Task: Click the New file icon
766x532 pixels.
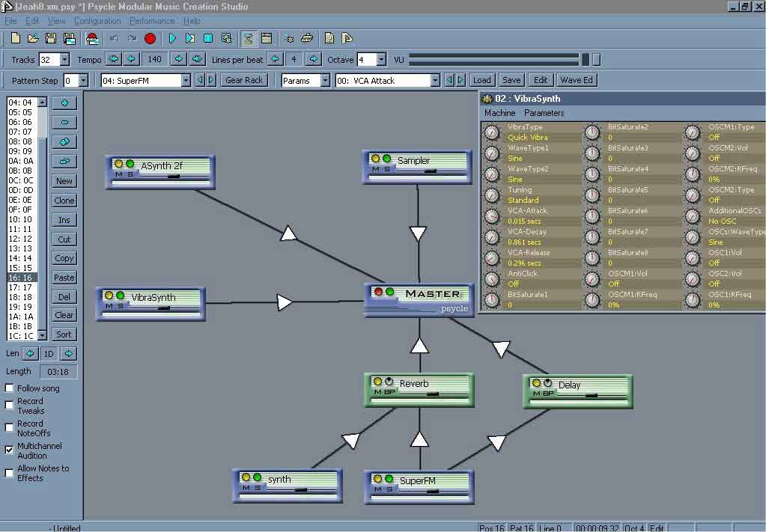Action: coord(16,38)
